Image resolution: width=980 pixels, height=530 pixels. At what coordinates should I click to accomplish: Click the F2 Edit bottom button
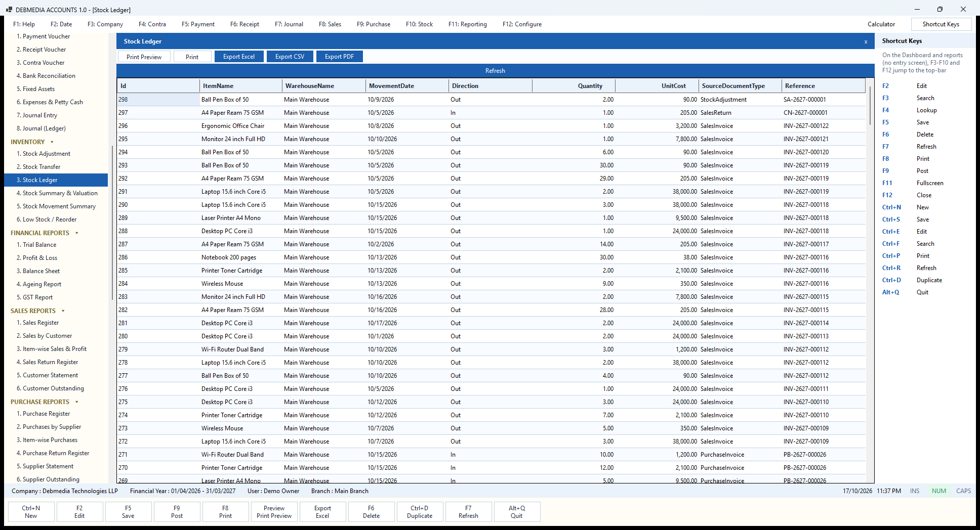click(x=79, y=512)
